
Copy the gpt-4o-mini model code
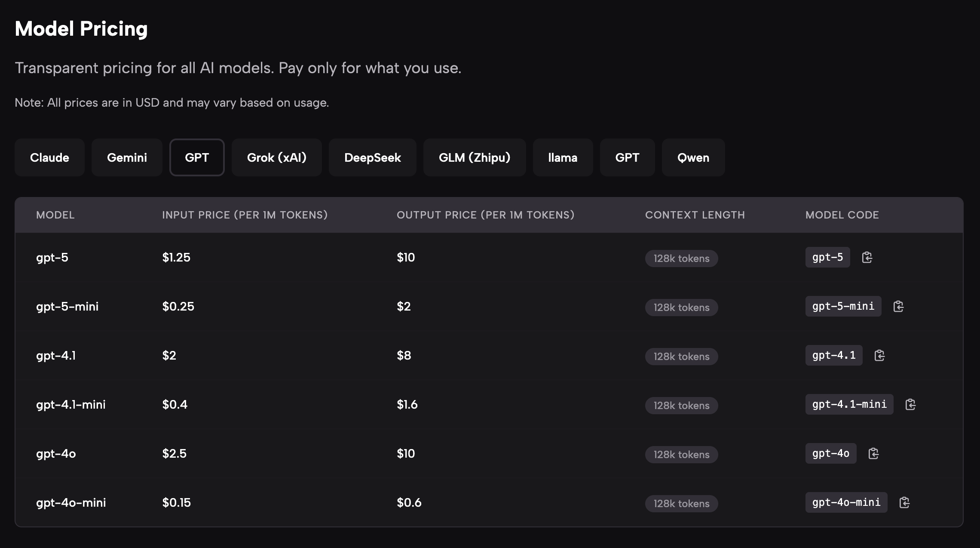pos(906,502)
